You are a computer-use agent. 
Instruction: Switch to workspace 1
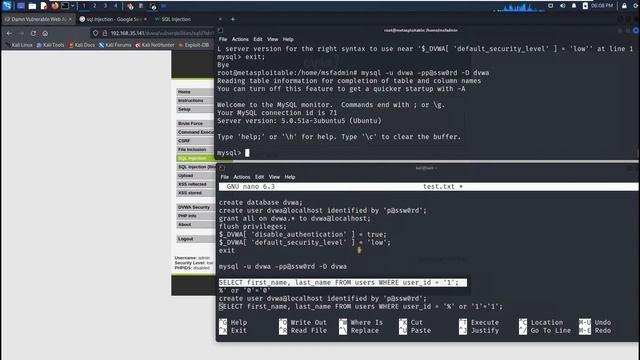click(x=84, y=6)
